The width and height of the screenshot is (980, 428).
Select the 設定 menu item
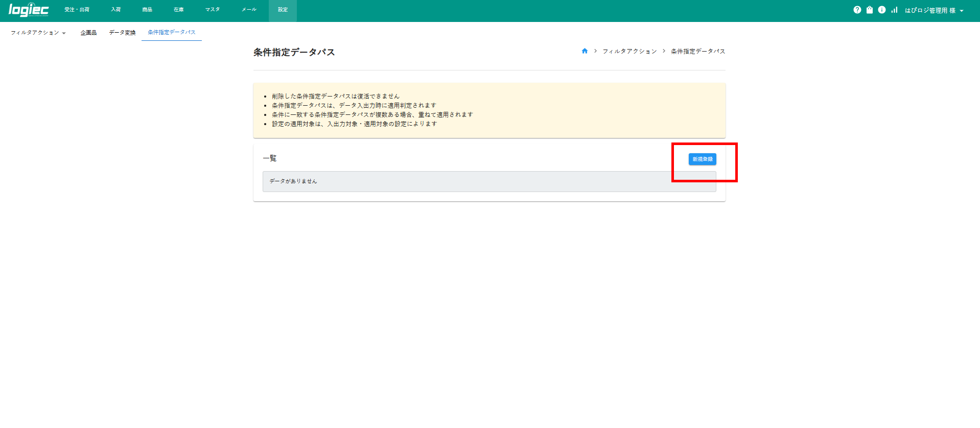pyautogui.click(x=283, y=10)
